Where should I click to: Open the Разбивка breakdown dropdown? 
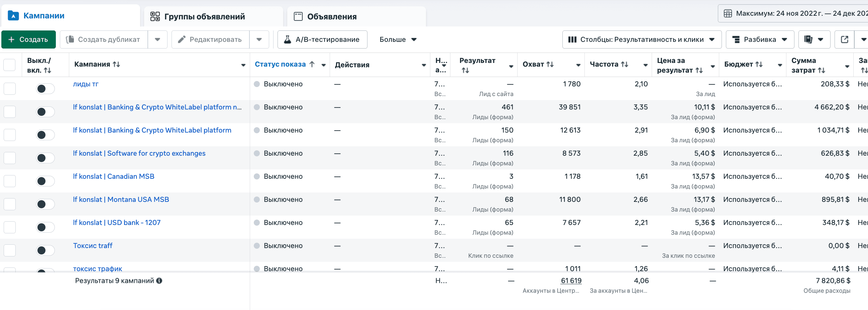pyautogui.click(x=760, y=40)
